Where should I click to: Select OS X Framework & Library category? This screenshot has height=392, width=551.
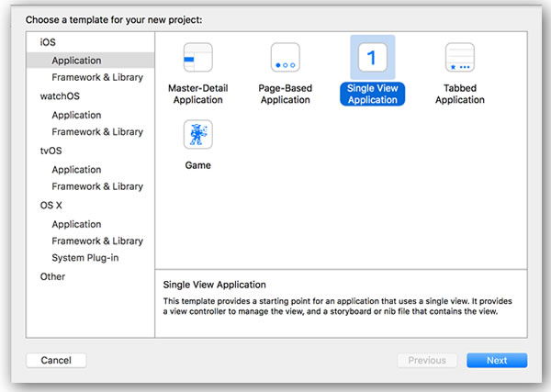pyautogui.click(x=97, y=241)
